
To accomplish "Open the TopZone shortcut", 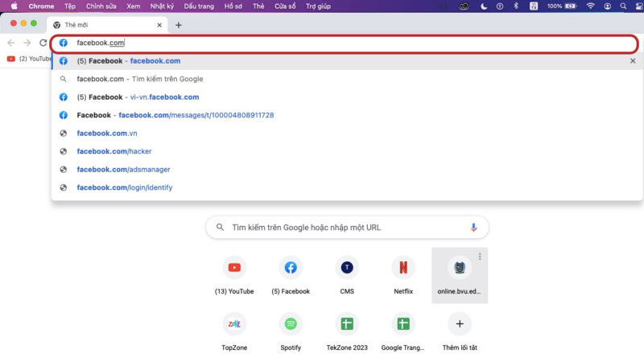I will 234,323.
